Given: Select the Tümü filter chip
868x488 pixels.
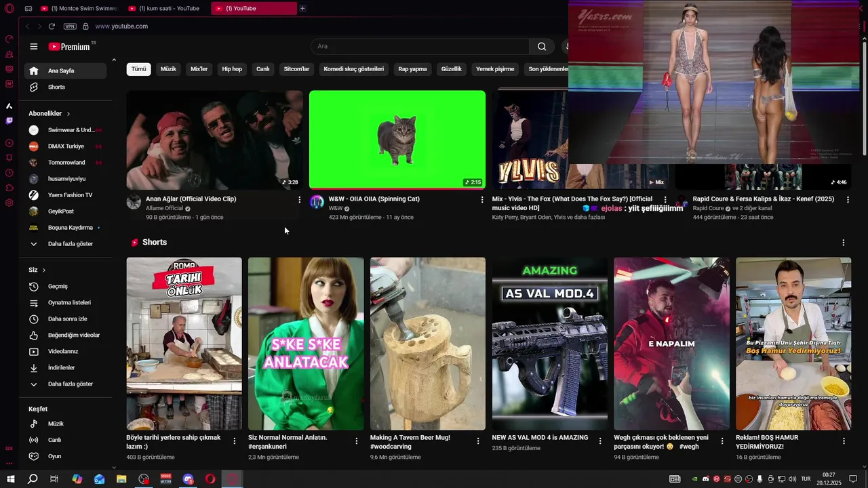Looking at the screenshot, I should coord(138,69).
